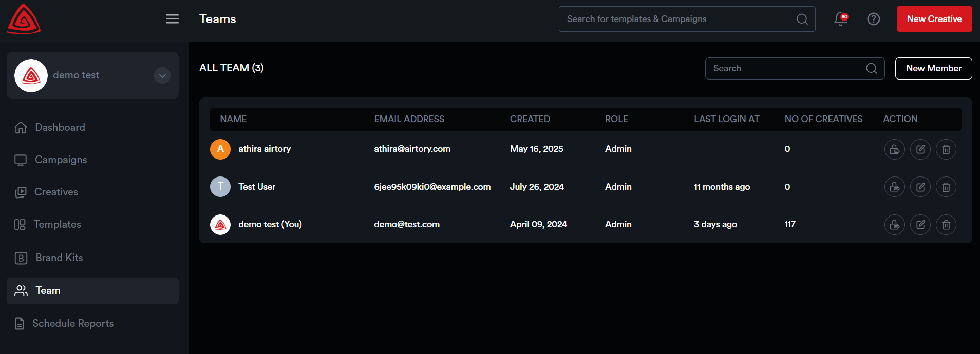Delete the Test User team member

pos(946,187)
